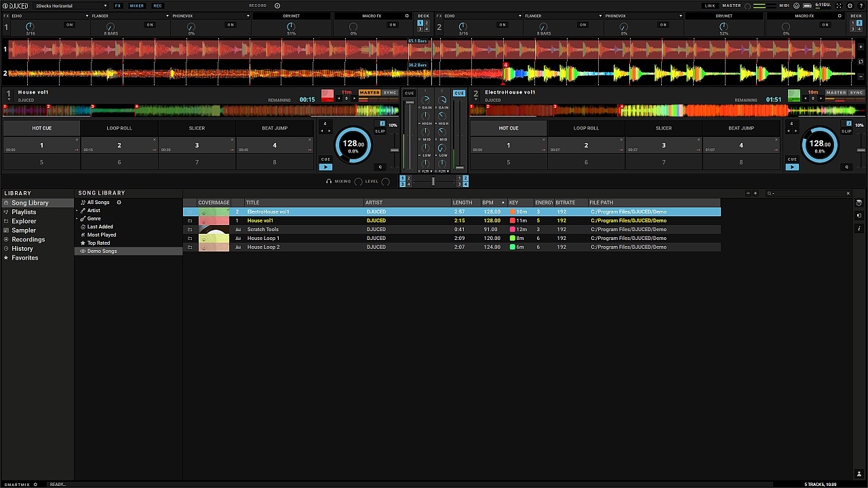
Task: Toggle fullscreen icon in top bar
Action: point(839,5)
